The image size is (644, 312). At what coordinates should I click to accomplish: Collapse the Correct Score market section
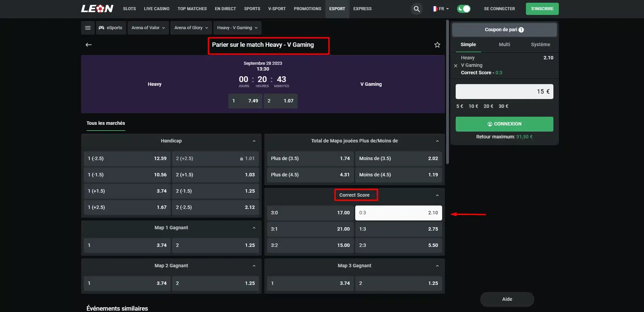tap(437, 195)
